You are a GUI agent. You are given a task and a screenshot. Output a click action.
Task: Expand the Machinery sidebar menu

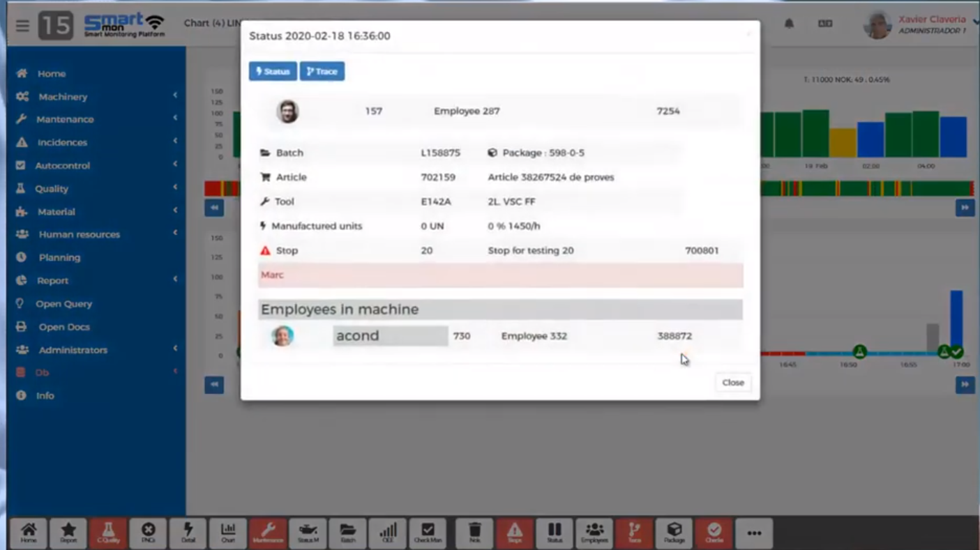click(63, 97)
